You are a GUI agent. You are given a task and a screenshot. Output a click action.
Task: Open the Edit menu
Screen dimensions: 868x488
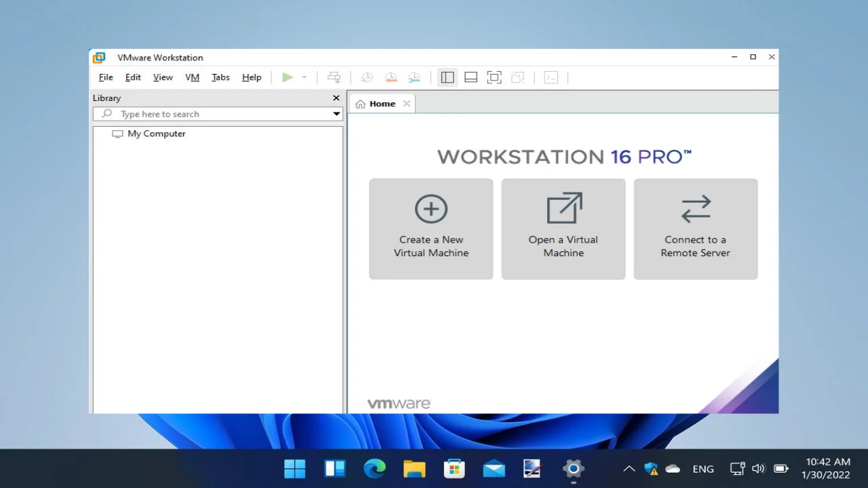click(133, 77)
